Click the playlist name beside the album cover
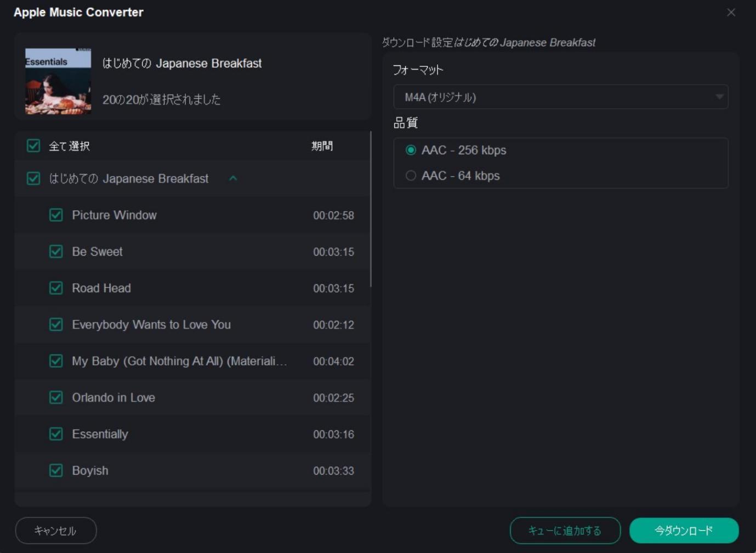The height and width of the screenshot is (553, 756). (x=182, y=63)
